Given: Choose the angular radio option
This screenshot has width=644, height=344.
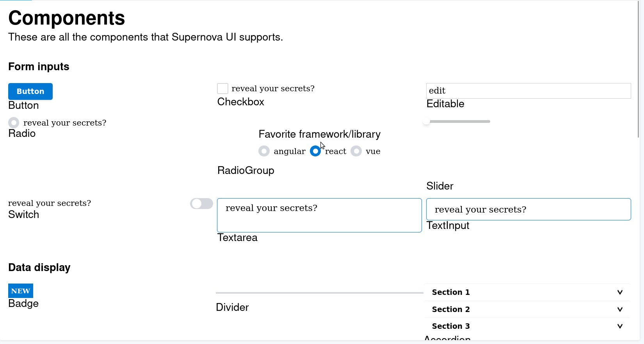Looking at the screenshot, I should click(x=264, y=151).
